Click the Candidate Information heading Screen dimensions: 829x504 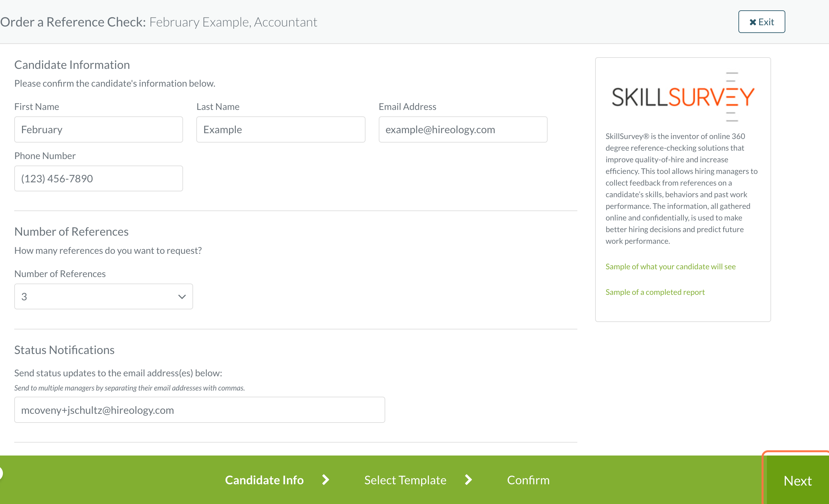(72, 65)
